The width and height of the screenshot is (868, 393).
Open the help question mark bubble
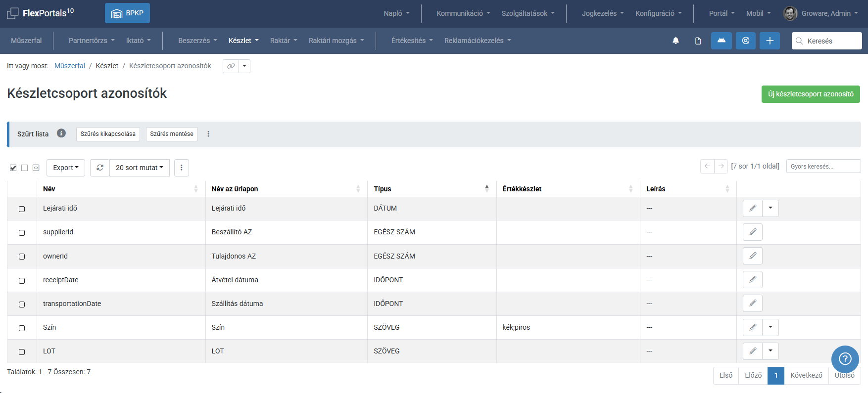point(845,359)
